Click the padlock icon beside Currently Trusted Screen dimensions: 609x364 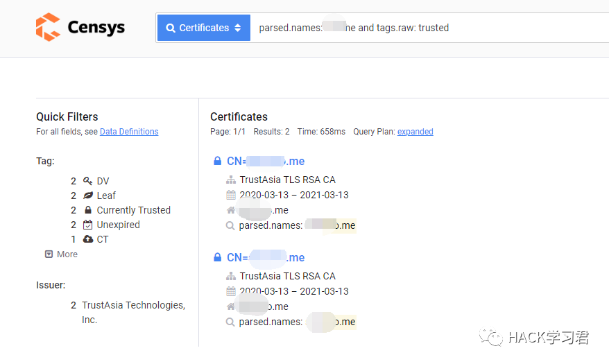coord(88,210)
